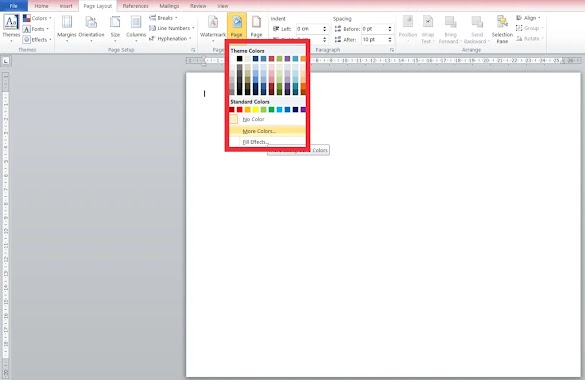Switch to the Home tab
The width and height of the screenshot is (585, 380).
click(41, 6)
